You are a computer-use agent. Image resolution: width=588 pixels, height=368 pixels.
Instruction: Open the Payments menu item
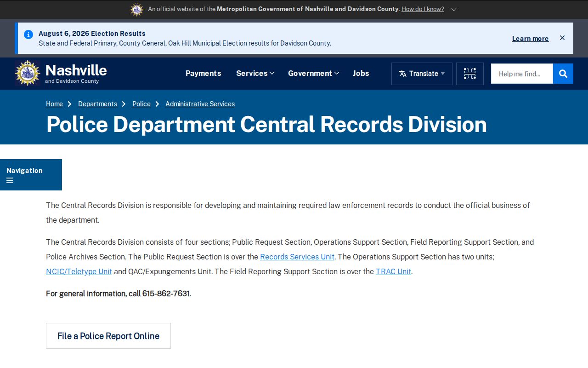point(203,73)
